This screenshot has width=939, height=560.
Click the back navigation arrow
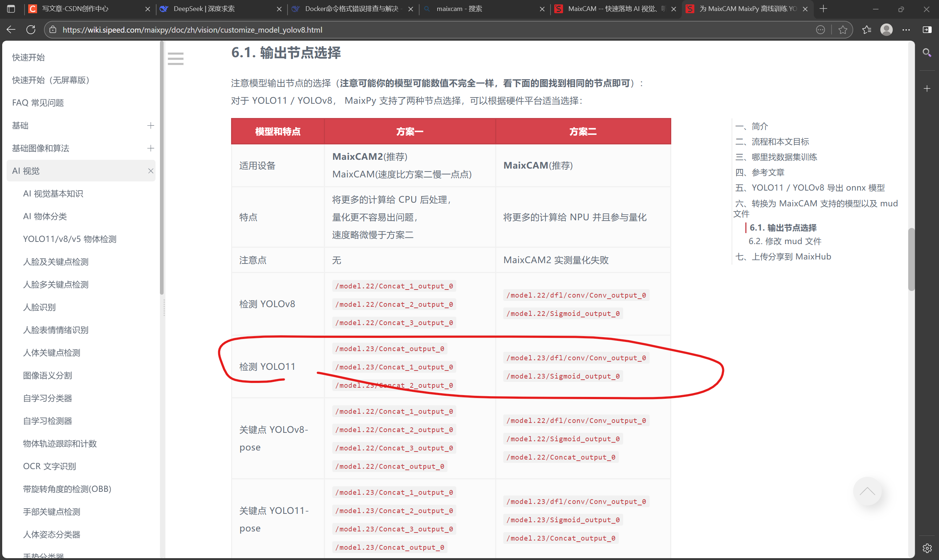coord(11,29)
